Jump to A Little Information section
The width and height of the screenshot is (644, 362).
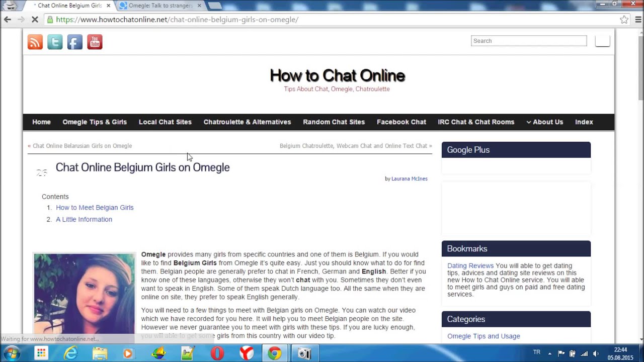point(84,219)
